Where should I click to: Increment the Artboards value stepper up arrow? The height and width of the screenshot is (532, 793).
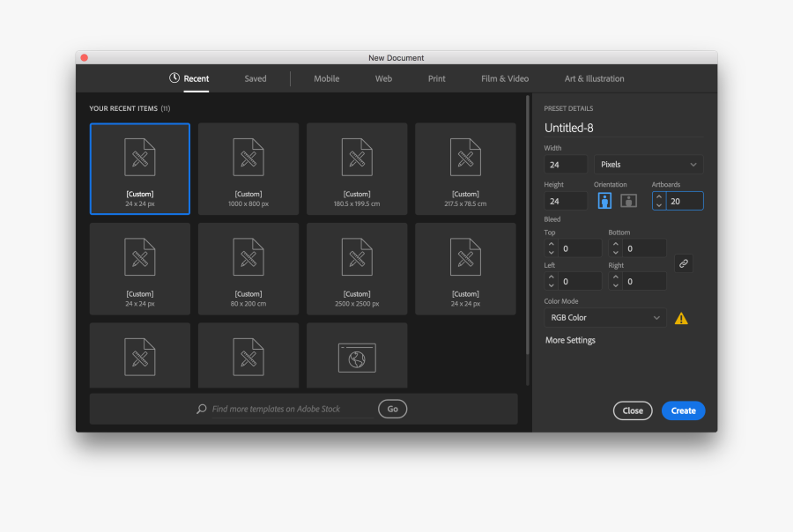[x=657, y=196]
